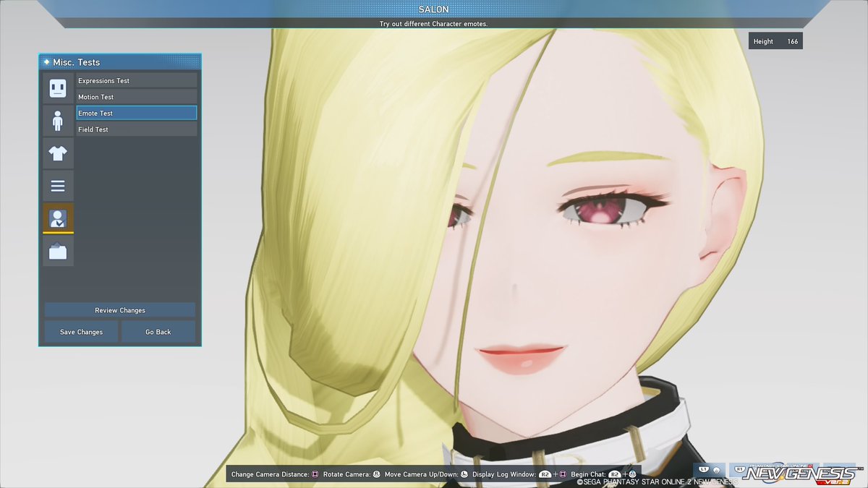Screen dimensions: 868x488
Task: Select the highlighted character portrait icon
Action: pyautogui.click(x=58, y=218)
